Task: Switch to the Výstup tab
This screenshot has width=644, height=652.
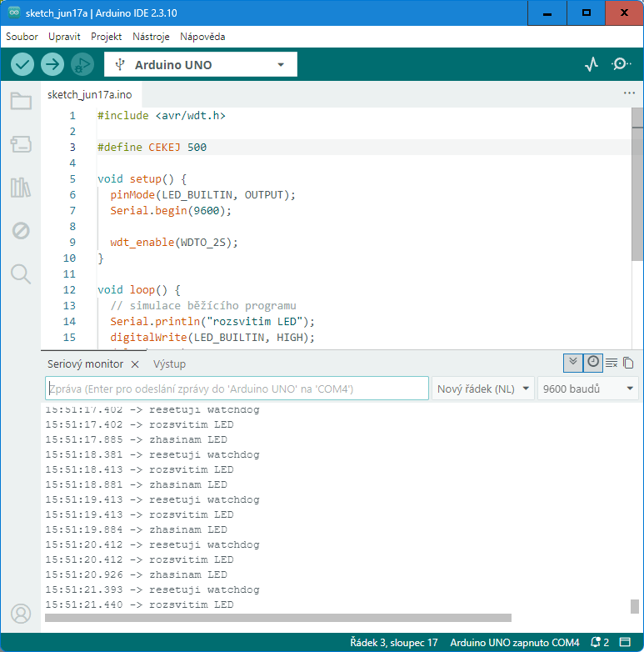Action: (x=169, y=364)
